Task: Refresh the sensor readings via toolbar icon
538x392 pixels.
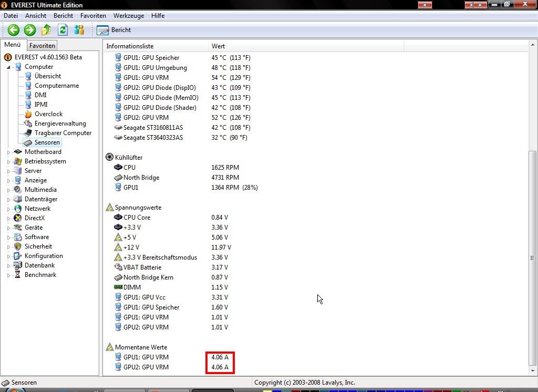Action: coord(63,30)
